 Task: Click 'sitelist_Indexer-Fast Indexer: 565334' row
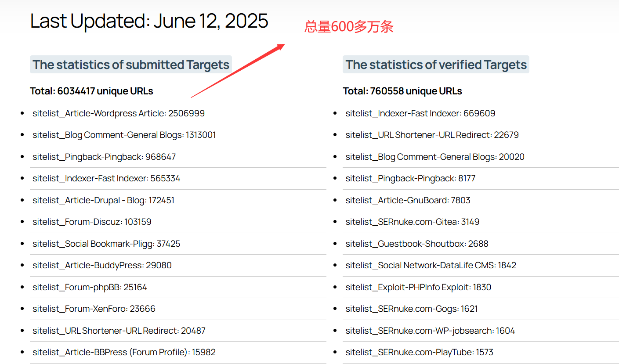coord(178,178)
